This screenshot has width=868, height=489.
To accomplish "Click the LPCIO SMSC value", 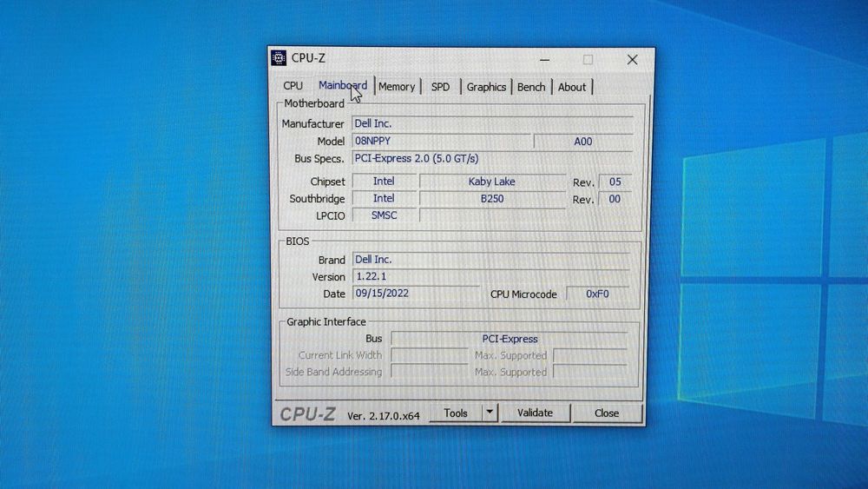I will [384, 215].
